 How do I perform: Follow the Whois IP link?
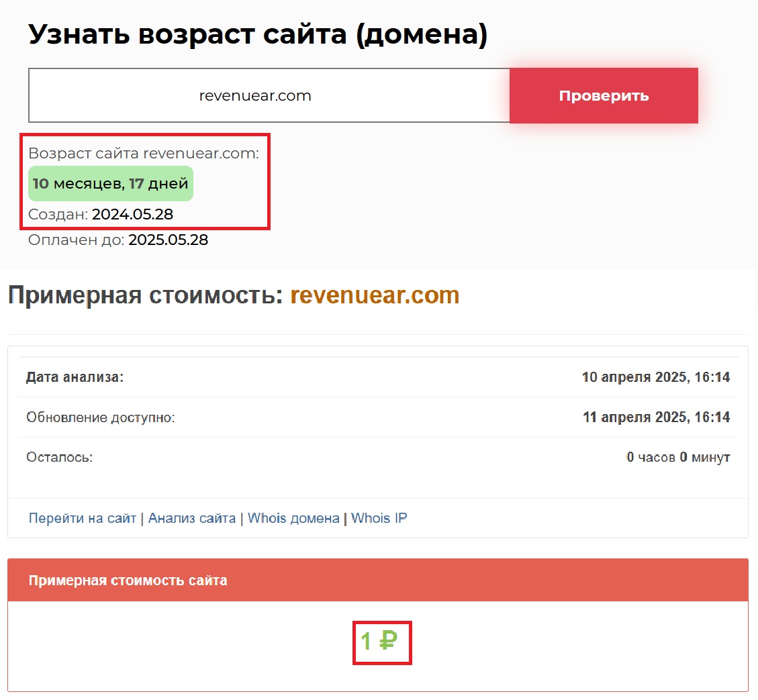coord(379,518)
